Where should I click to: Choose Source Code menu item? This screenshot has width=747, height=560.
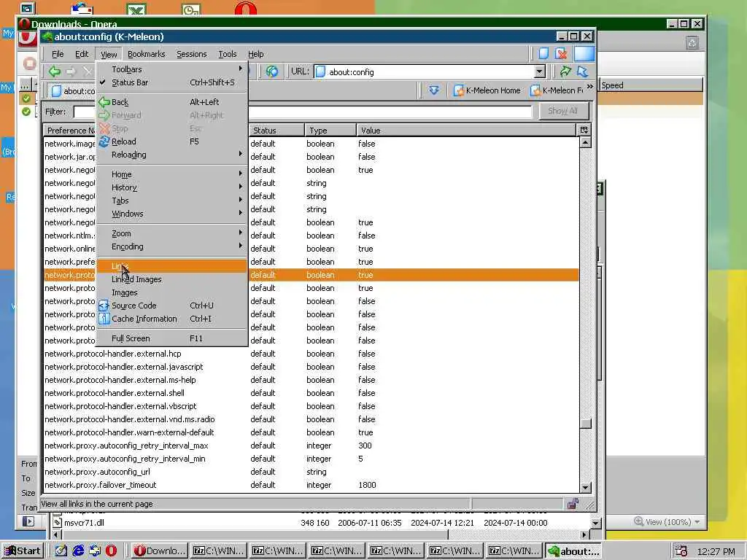click(x=171, y=306)
